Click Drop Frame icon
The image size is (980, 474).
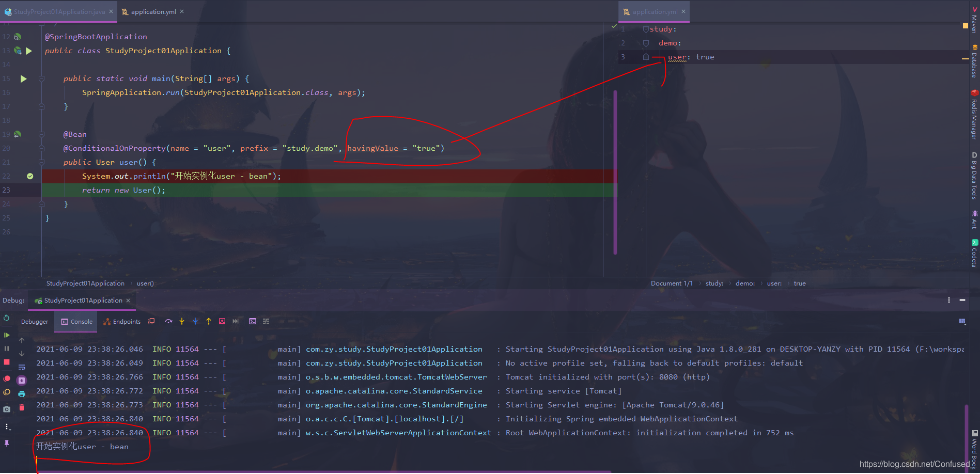point(222,321)
